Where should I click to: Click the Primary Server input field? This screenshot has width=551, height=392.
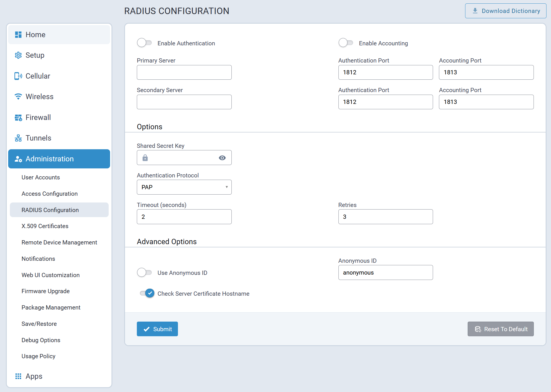[184, 72]
